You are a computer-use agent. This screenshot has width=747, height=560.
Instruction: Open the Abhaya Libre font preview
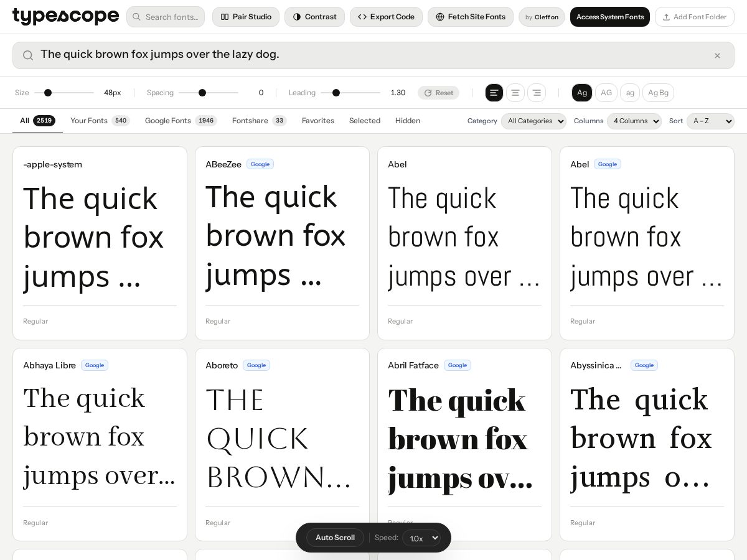click(x=100, y=439)
